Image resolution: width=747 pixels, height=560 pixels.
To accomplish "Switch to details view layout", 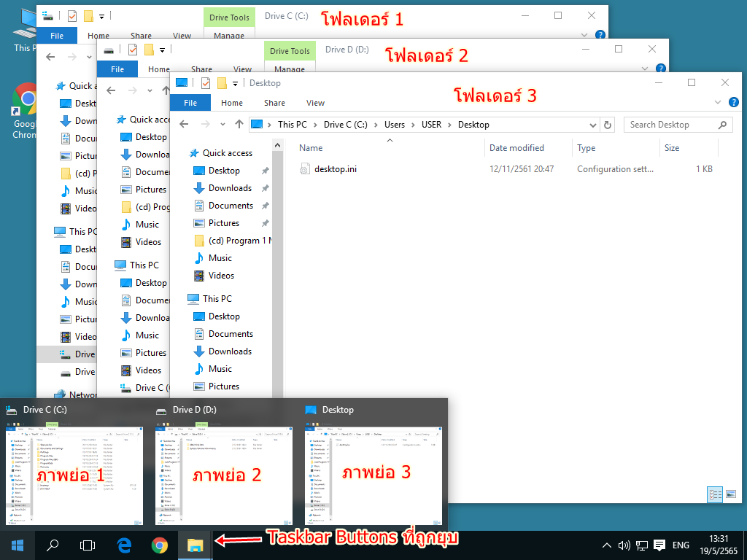I will (x=715, y=494).
